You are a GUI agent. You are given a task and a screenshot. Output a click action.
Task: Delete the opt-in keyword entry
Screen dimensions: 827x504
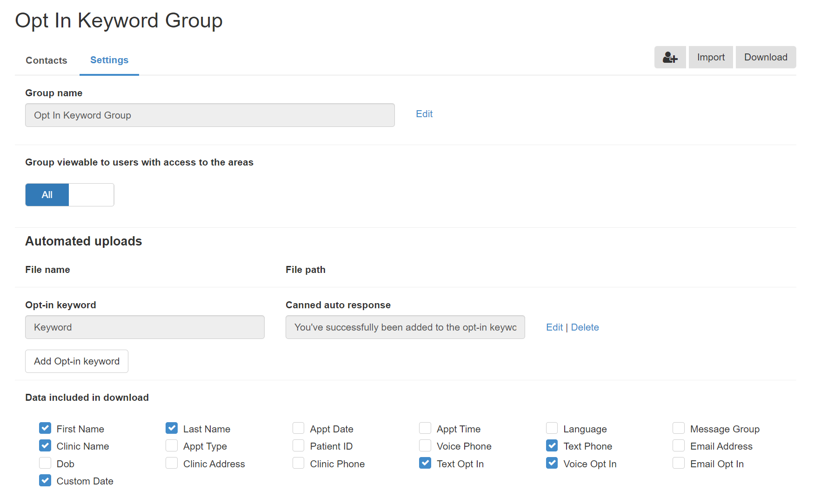(x=585, y=327)
